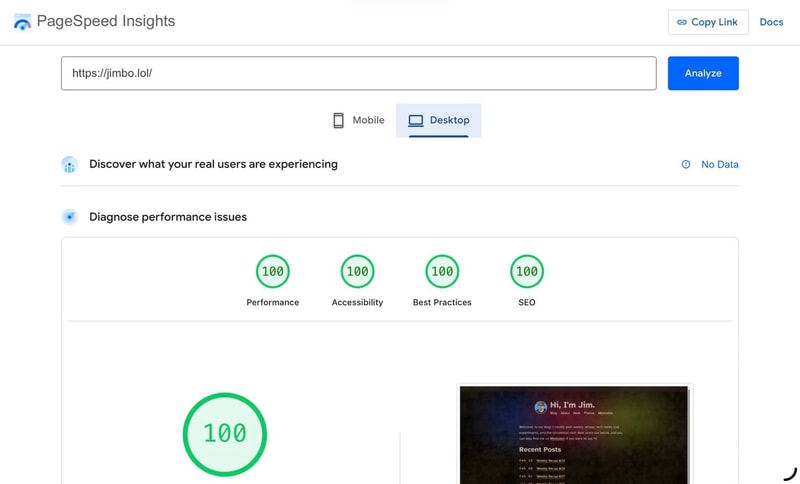Click the link chain icon in Copy Link

click(x=682, y=22)
